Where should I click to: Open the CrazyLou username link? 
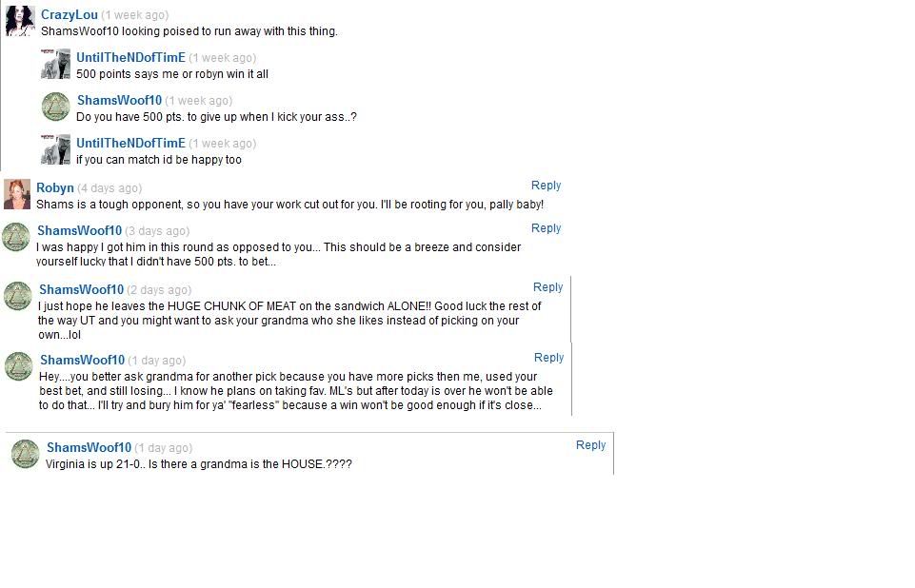coord(69,15)
